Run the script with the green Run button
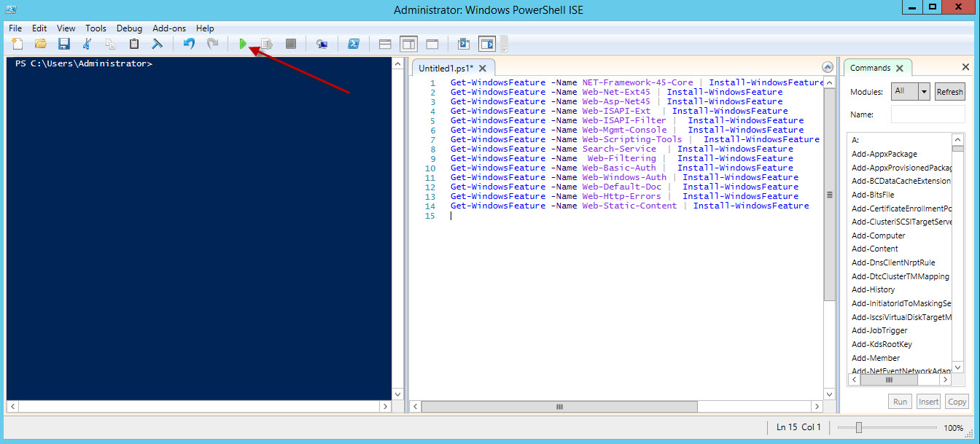This screenshot has width=980, height=444. tap(244, 44)
